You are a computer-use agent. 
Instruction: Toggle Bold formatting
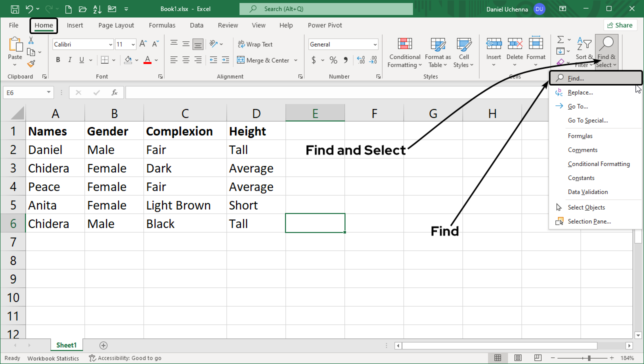tap(58, 60)
